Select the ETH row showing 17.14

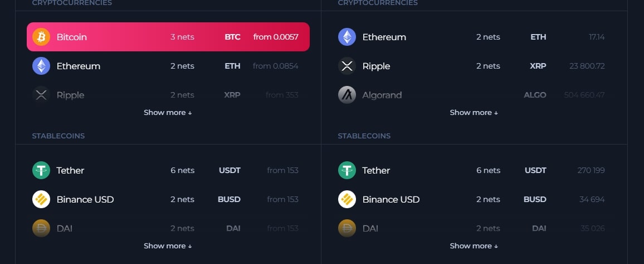coord(474,37)
